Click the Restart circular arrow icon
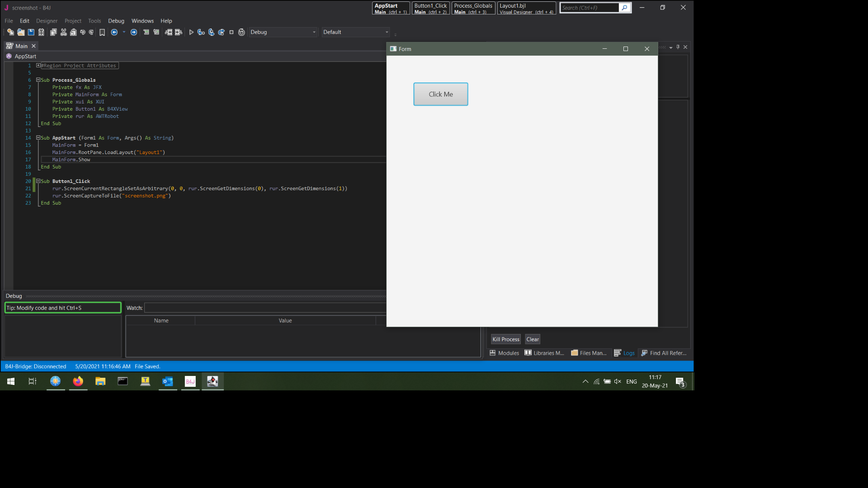868x488 pixels. 241,32
